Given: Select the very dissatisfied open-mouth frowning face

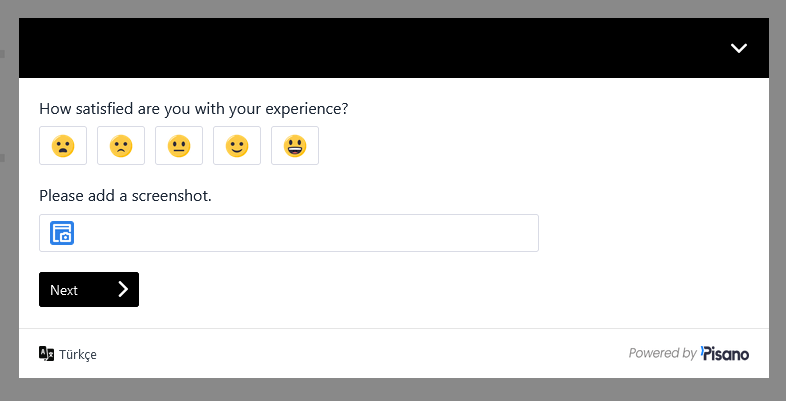Looking at the screenshot, I should (63, 146).
